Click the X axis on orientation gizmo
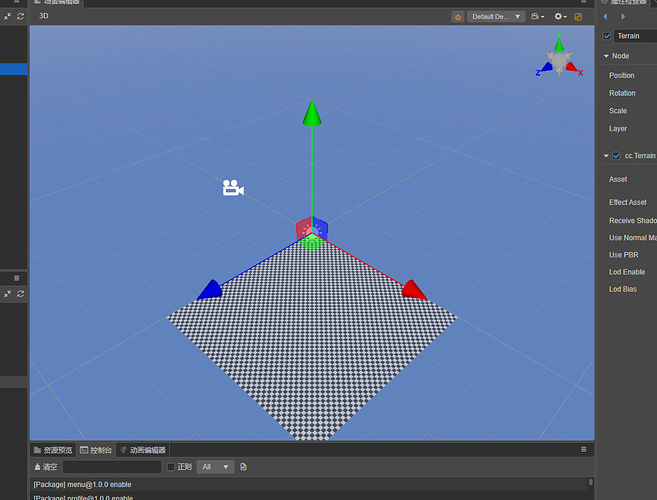The height and width of the screenshot is (500, 657). coord(574,69)
